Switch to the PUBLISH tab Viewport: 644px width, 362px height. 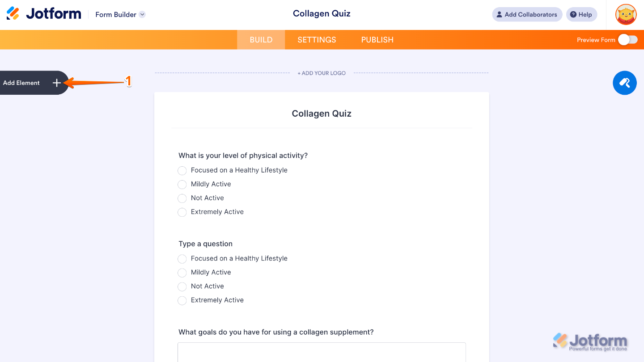(377, 40)
